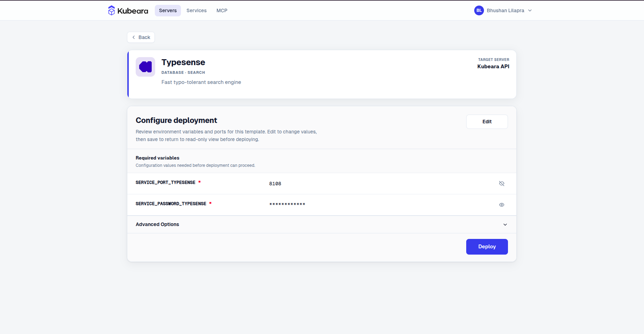Reveal the SERVICE_PASSWORD_TYPESENSE value
The height and width of the screenshot is (334, 644).
[502, 205]
